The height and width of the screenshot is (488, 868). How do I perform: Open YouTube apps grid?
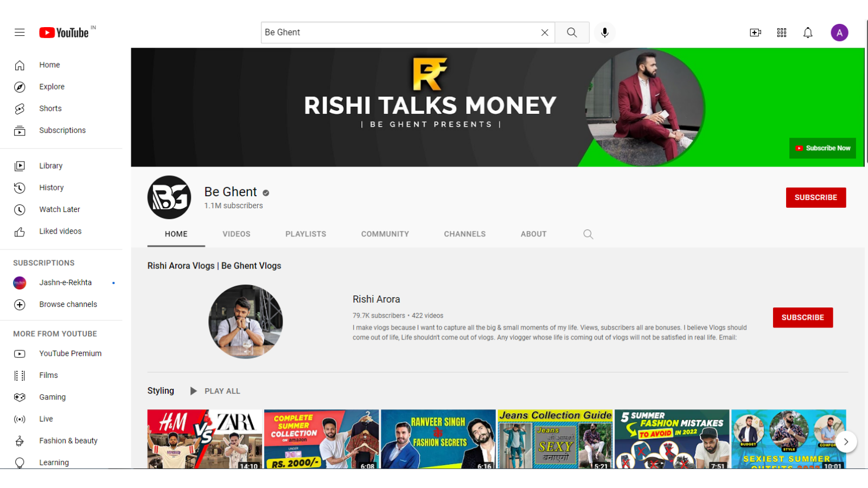pyautogui.click(x=782, y=33)
